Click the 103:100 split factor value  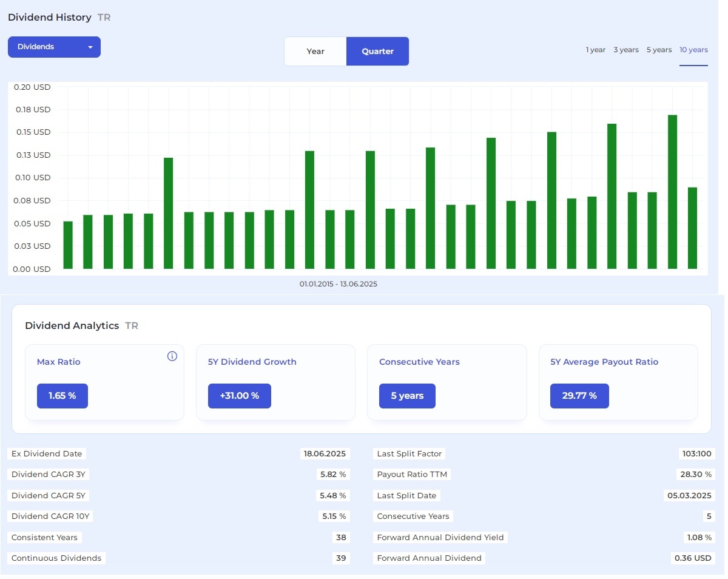698,454
